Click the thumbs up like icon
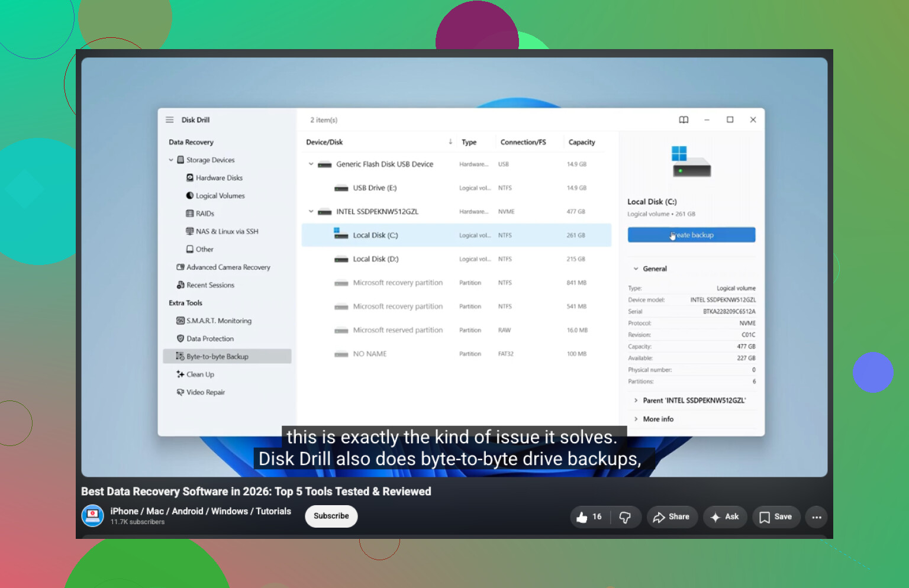Viewport: 909px width, 588px height. click(x=582, y=517)
